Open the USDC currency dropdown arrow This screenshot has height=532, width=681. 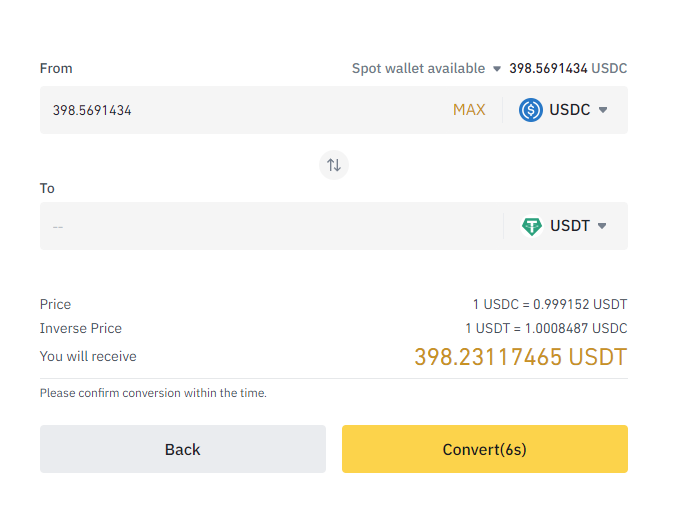(603, 110)
